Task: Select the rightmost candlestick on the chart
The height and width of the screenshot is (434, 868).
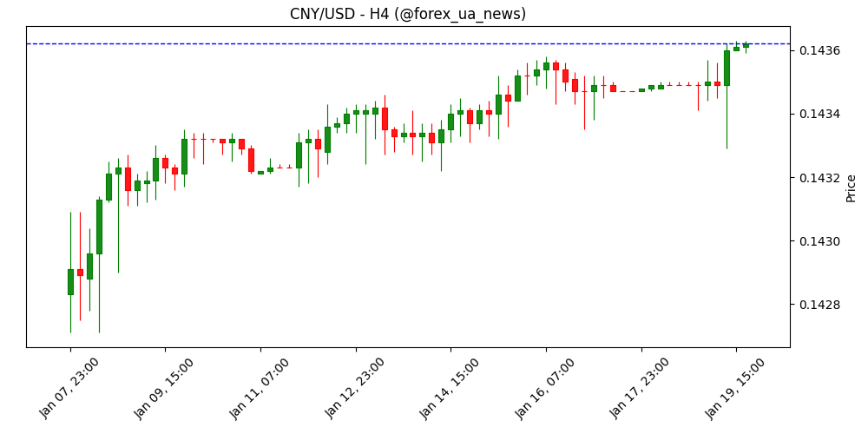Action: (746, 46)
